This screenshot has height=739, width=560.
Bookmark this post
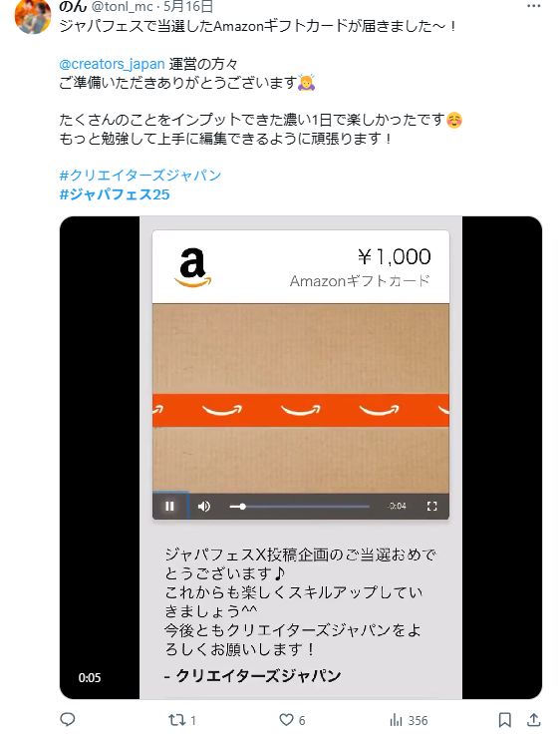pos(504,720)
